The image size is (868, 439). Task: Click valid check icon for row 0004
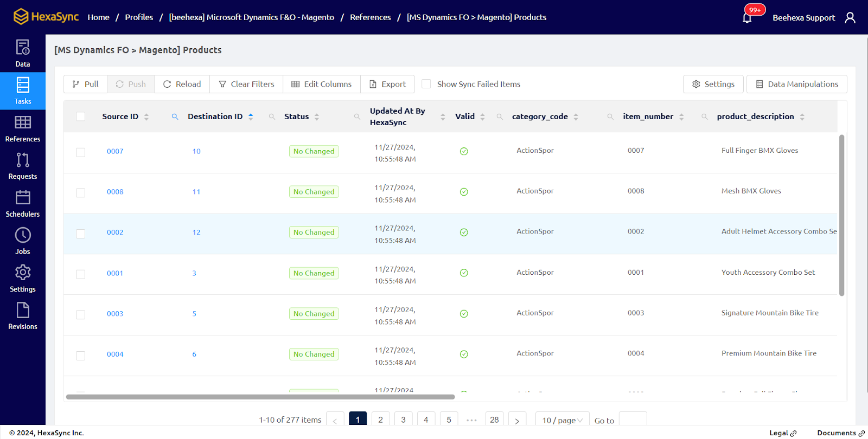pyautogui.click(x=464, y=354)
